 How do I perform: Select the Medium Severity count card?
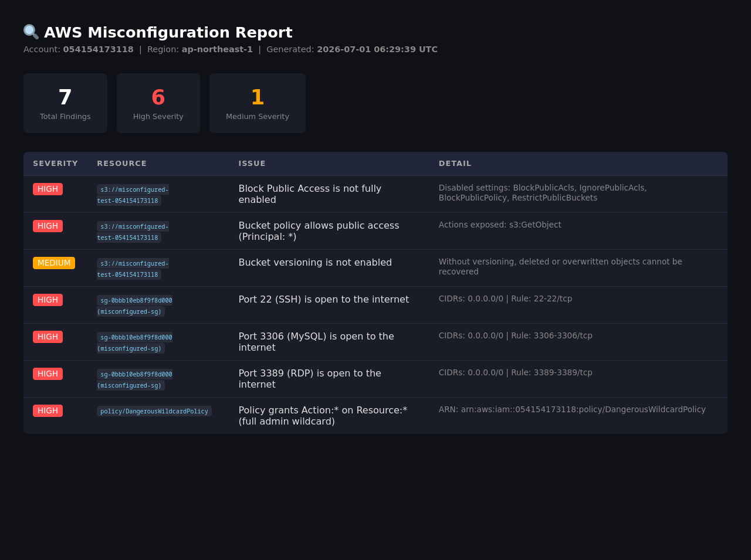pos(258,103)
